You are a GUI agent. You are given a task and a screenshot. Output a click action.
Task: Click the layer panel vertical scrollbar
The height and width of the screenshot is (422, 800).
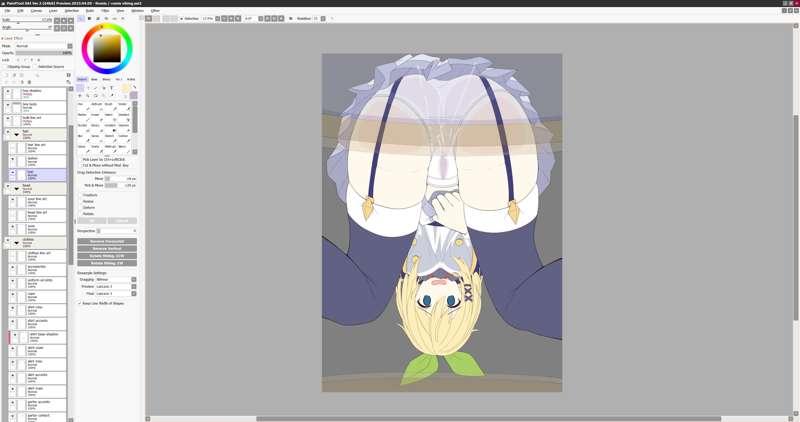click(x=71, y=194)
